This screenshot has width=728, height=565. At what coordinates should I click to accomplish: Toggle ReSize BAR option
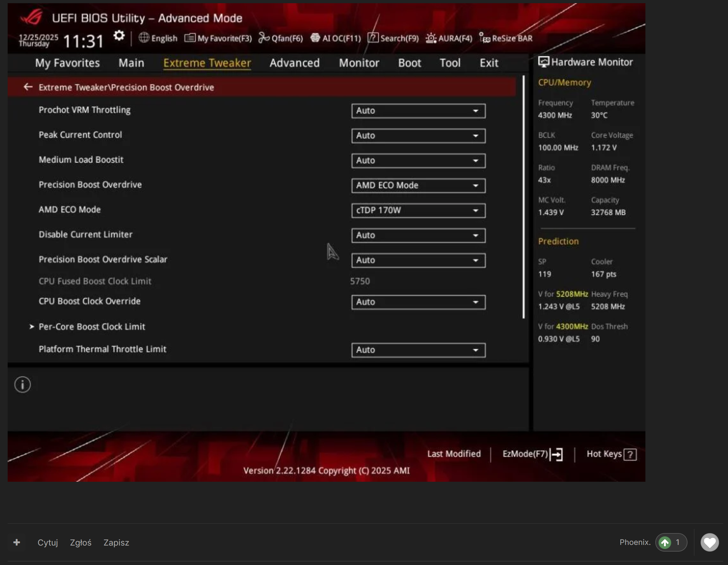506,38
